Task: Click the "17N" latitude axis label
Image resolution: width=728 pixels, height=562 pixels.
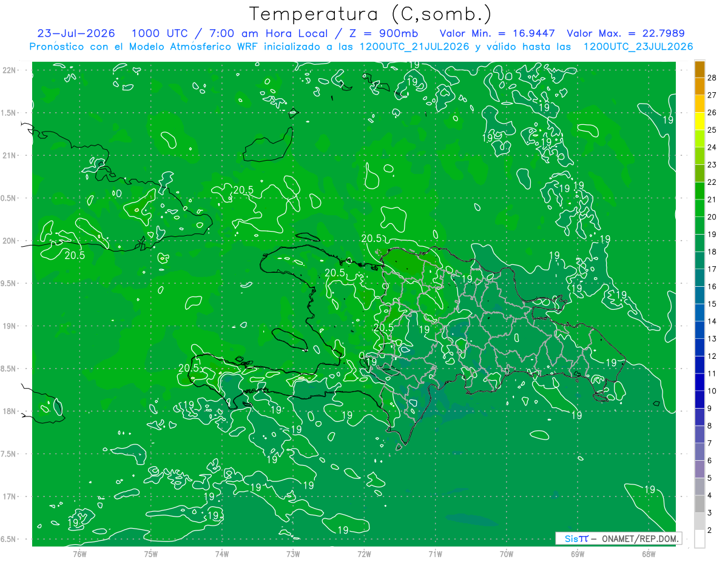Action: tap(9, 497)
